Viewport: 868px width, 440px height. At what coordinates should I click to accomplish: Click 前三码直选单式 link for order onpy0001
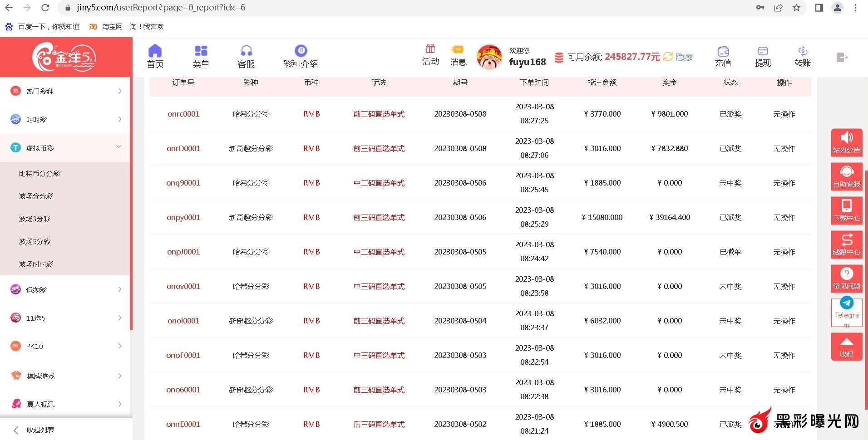click(379, 217)
